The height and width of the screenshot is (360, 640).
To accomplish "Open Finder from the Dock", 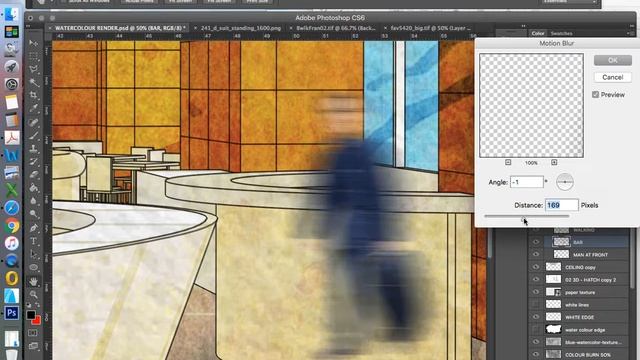I will point(11,14).
